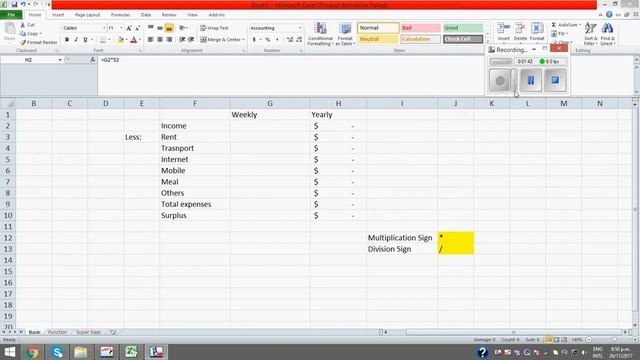Open Conditional Formatting menu
This screenshot has width=640, height=360.
click(320, 34)
